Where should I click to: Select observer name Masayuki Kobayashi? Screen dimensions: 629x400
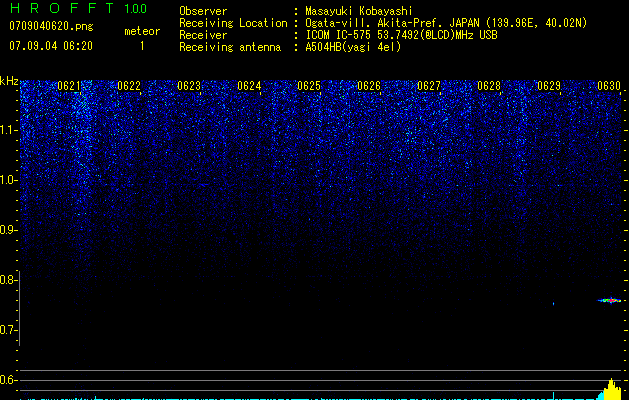tap(359, 11)
